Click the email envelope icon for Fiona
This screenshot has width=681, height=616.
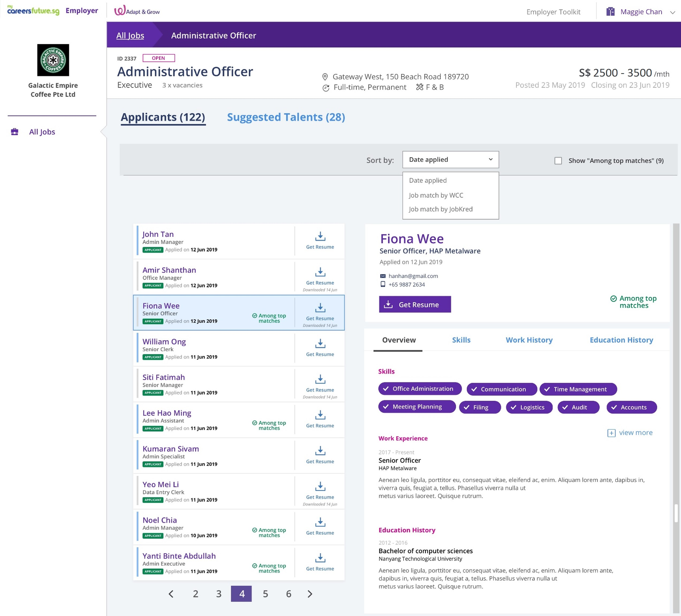[x=383, y=276]
